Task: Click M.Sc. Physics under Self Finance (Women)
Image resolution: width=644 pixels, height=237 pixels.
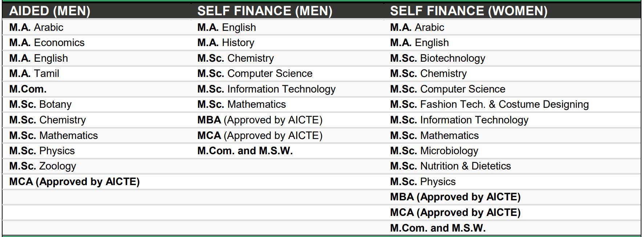Action: (x=423, y=181)
